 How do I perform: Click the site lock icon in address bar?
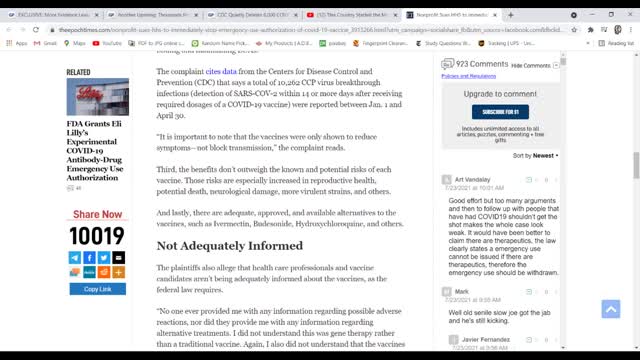(52, 30)
